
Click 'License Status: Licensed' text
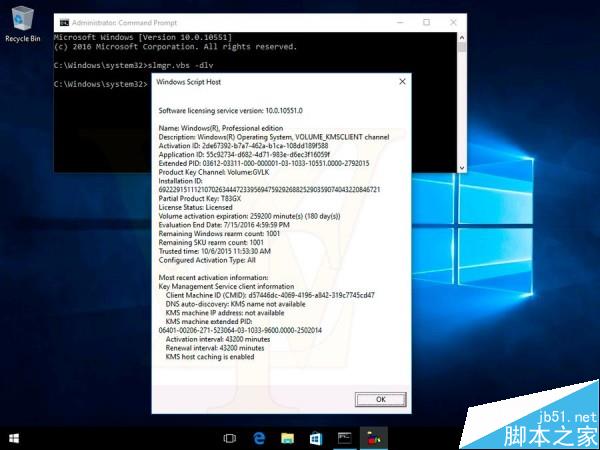pos(195,207)
